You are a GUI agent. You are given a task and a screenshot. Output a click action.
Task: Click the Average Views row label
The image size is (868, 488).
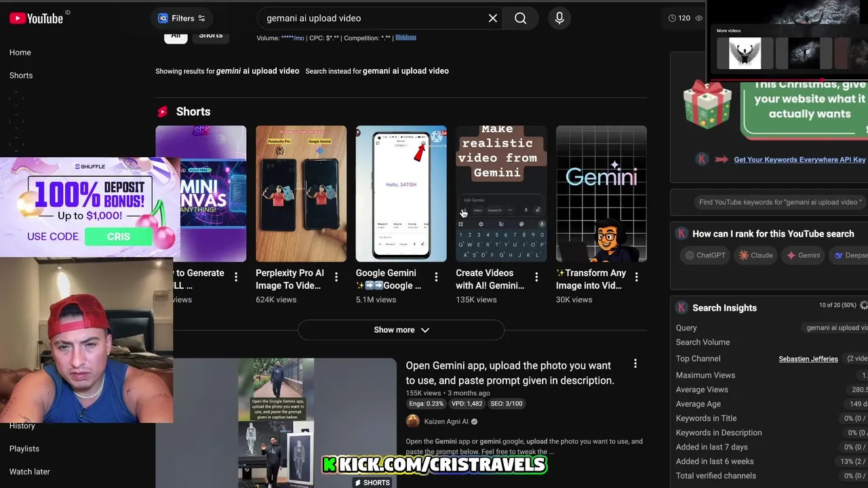coord(702,390)
